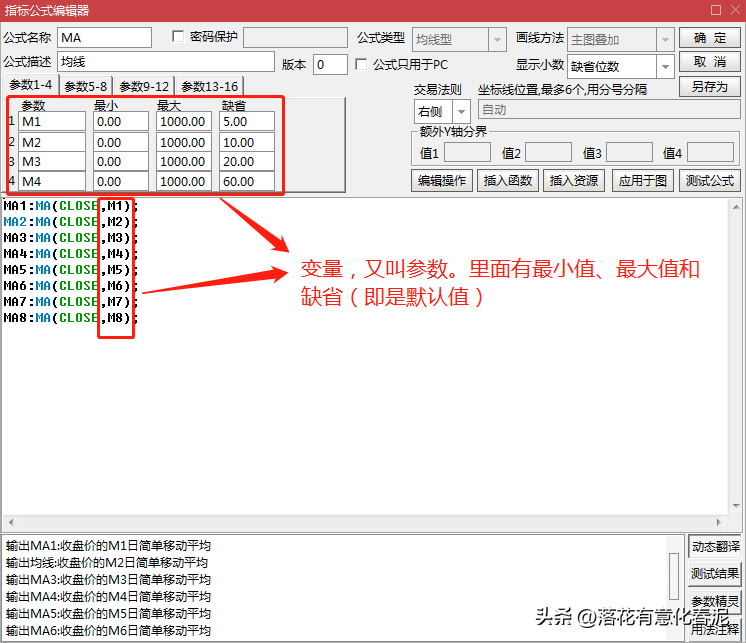This screenshot has width=746, height=643.
Task: Show the 测试结果 panel button
Action: [x=715, y=574]
